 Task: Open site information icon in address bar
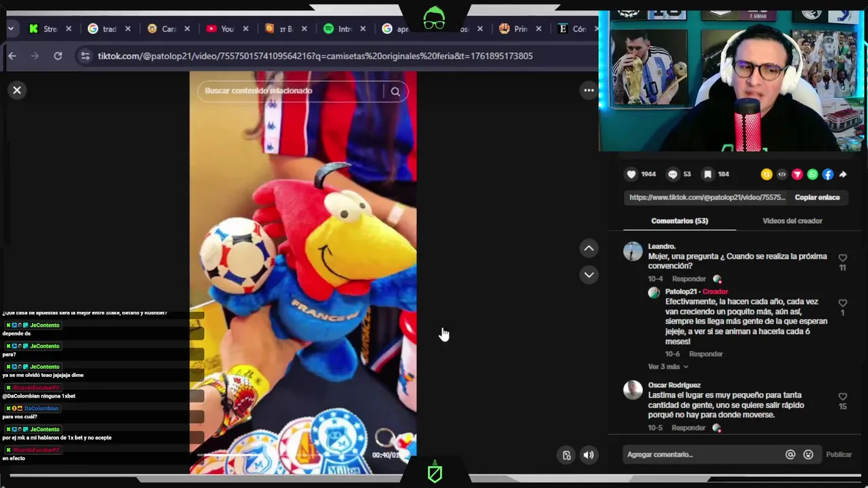pos(85,56)
